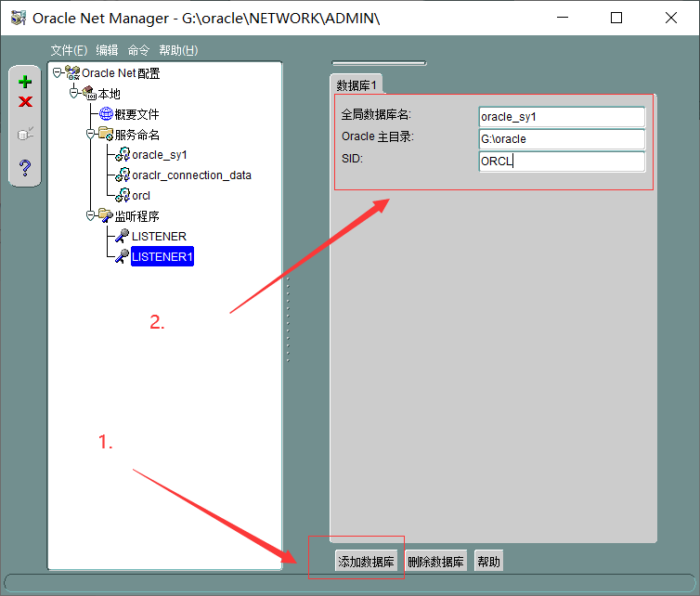Click the LISTENER1 microphone icon

point(123,256)
